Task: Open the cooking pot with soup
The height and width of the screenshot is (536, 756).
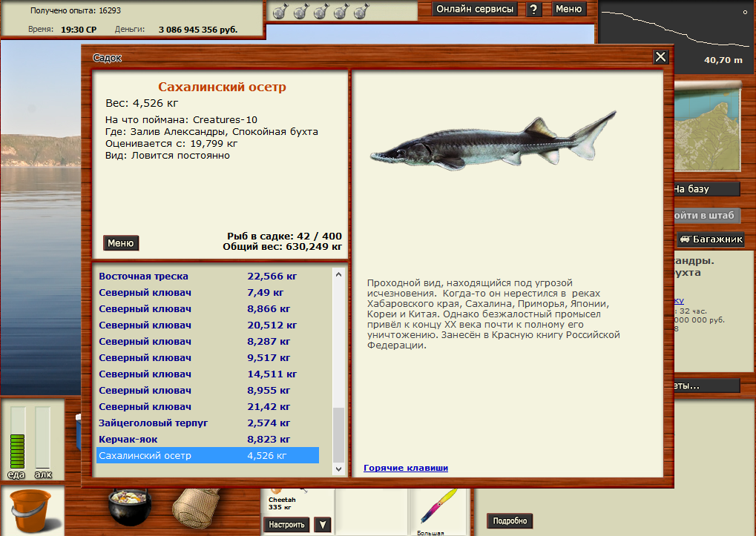Action: (130, 506)
